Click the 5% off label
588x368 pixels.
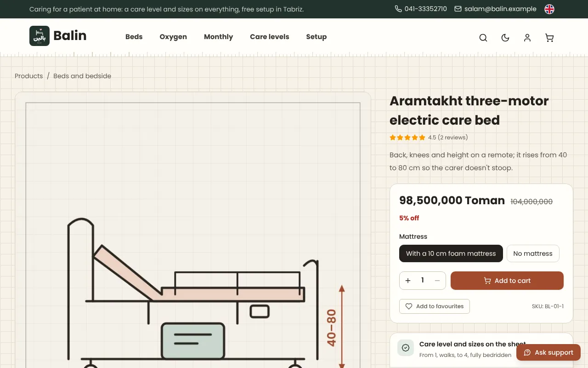pos(409,218)
